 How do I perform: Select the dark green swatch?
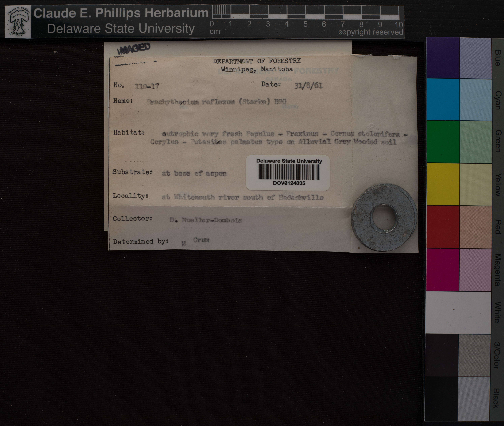pos(443,142)
